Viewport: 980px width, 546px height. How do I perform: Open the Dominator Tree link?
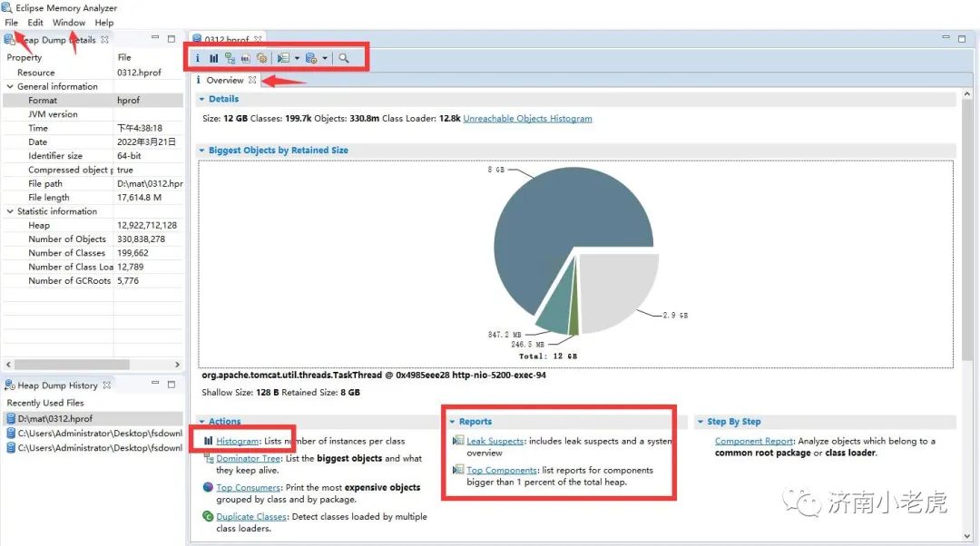248,459
